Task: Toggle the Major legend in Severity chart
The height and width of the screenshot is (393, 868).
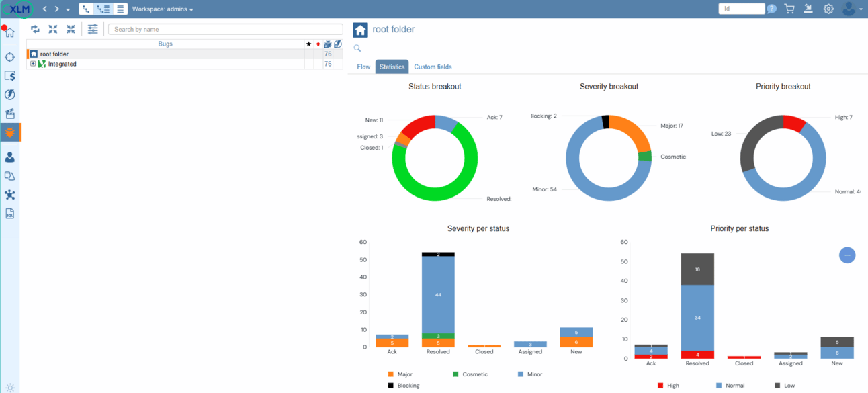Action: click(x=400, y=374)
